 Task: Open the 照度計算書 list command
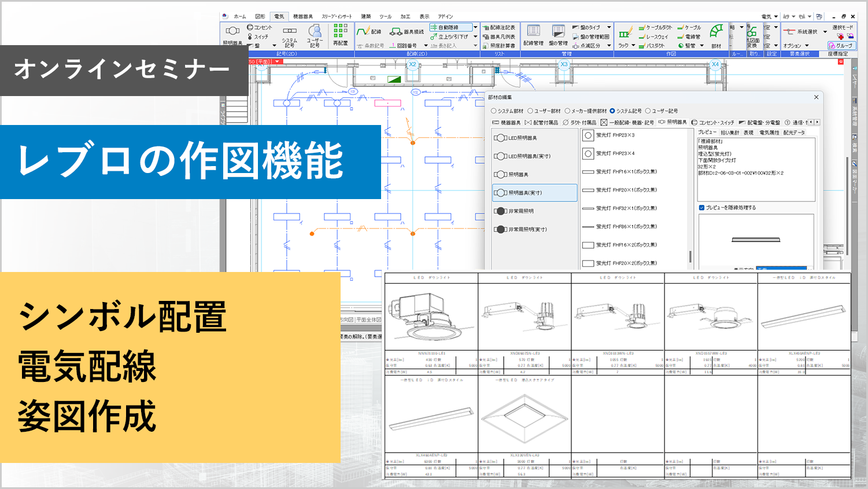pyautogui.click(x=499, y=46)
